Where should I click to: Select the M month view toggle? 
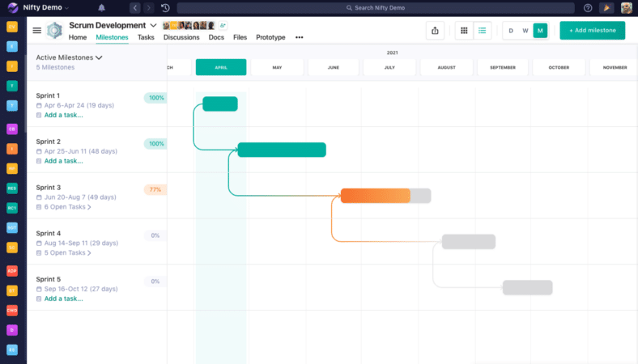[540, 31]
